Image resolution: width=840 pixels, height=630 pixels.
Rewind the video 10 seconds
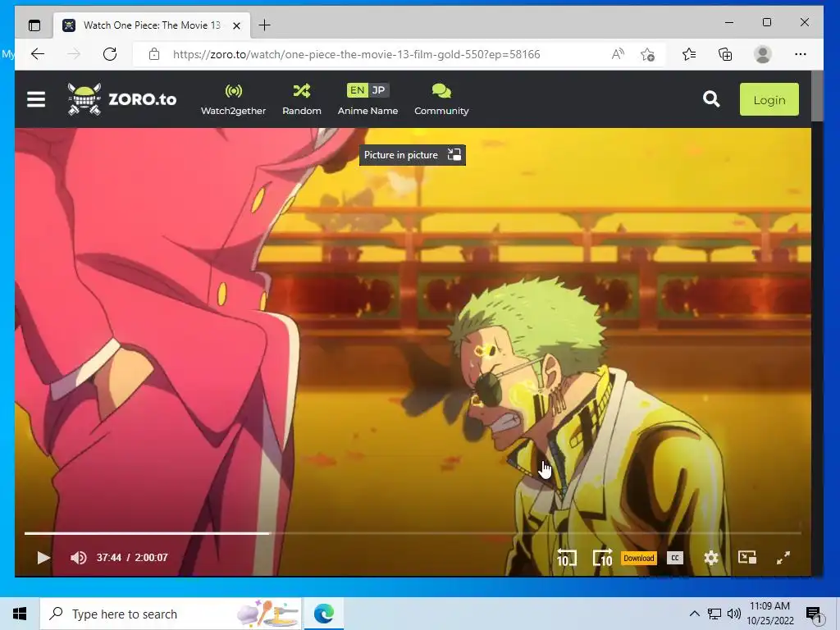(x=566, y=558)
